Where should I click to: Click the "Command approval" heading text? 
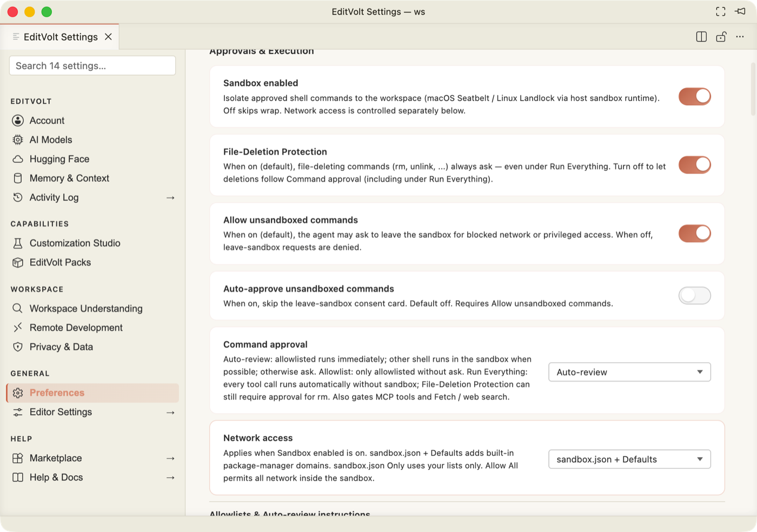click(265, 344)
